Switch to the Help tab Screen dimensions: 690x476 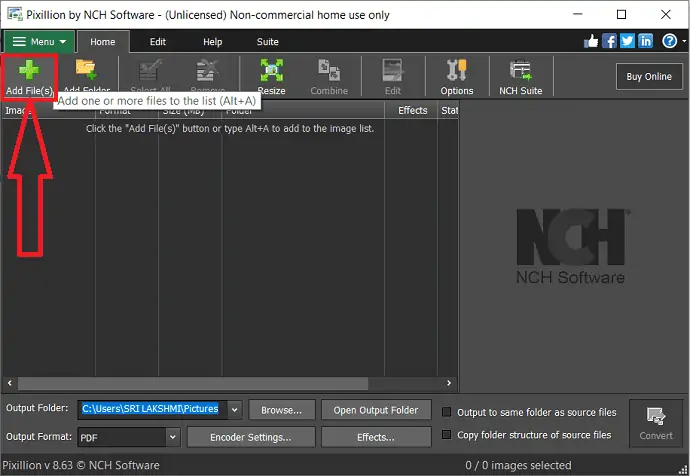tap(213, 42)
